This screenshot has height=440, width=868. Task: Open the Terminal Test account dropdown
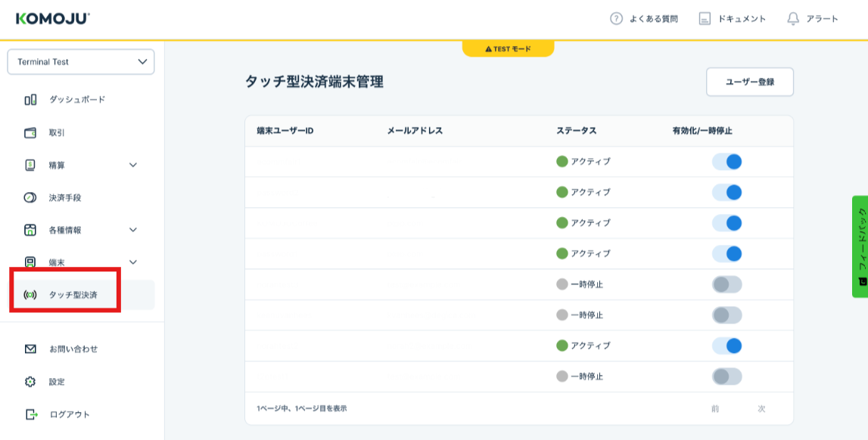click(80, 62)
